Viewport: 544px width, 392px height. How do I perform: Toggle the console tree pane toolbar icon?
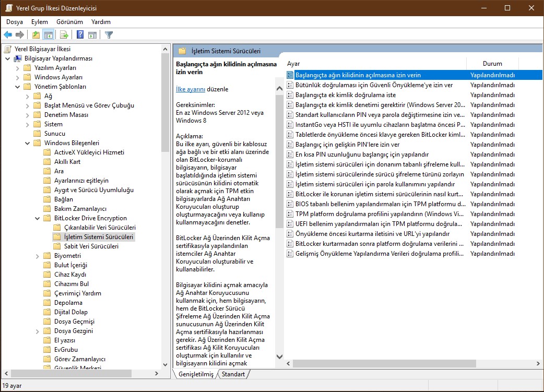pos(48,34)
